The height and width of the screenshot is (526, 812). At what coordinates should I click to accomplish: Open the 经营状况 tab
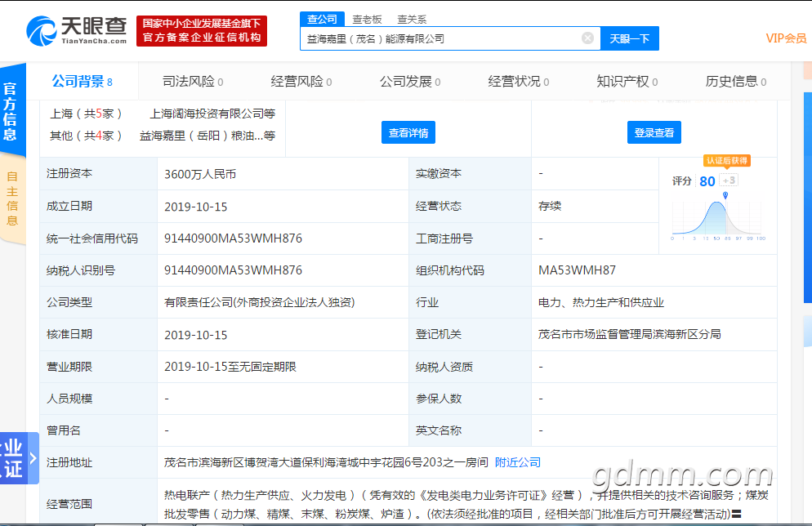click(x=519, y=82)
